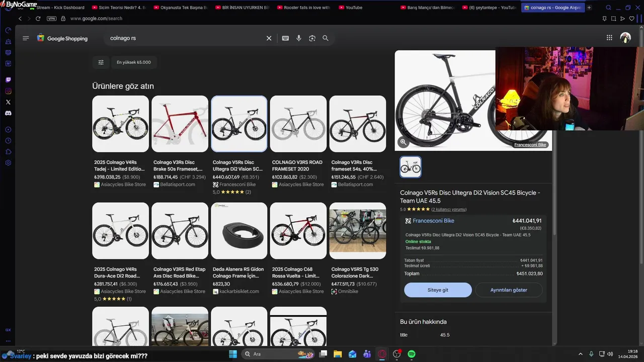Open the history clock icon in sidebar
The width and height of the screenshot is (644, 362).
pos(8,141)
